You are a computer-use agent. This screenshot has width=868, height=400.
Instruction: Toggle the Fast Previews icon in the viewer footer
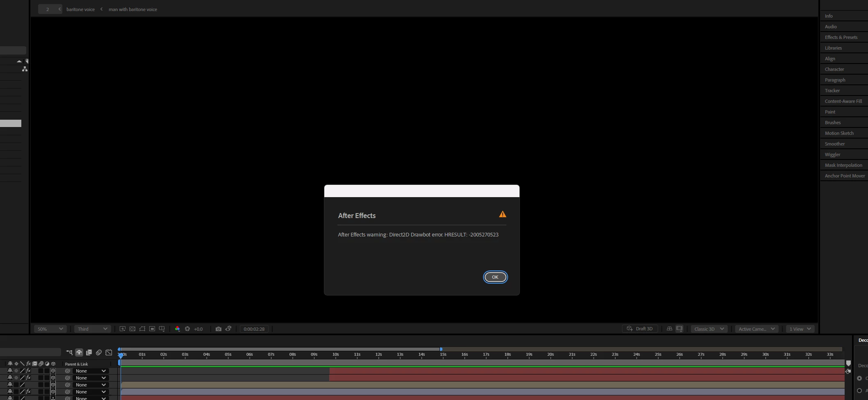point(123,329)
